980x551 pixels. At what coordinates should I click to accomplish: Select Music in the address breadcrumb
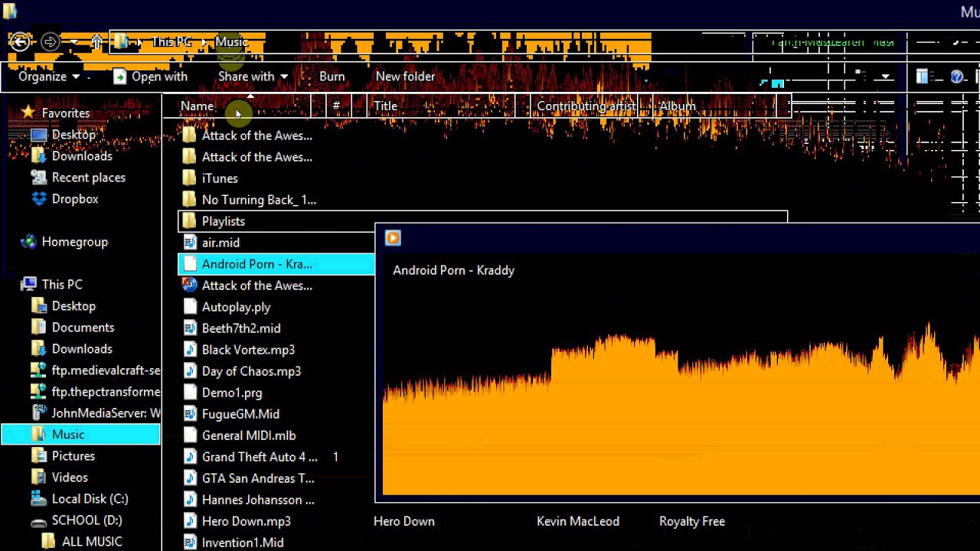pyautogui.click(x=231, y=41)
